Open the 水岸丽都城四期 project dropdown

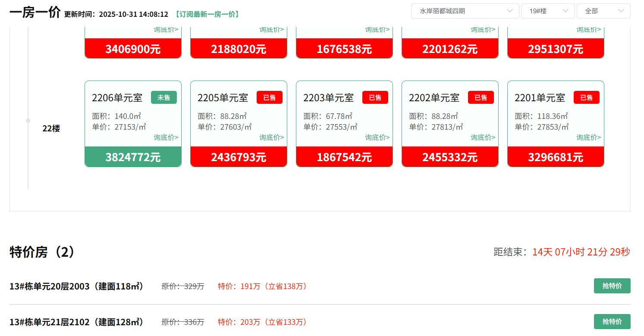pyautogui.click(x=465, y=11)
